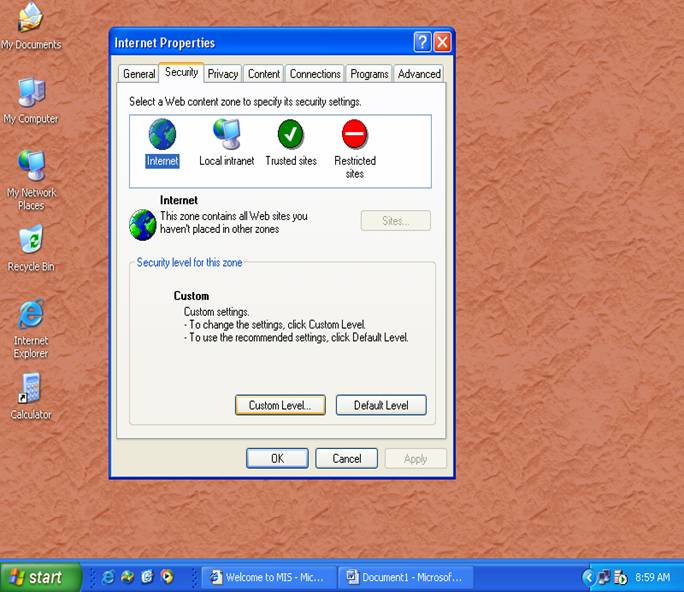Open the Privacy tab
The height and width of the screenshot is (592, 684).
pyautogui.click(x=223, y=74)
